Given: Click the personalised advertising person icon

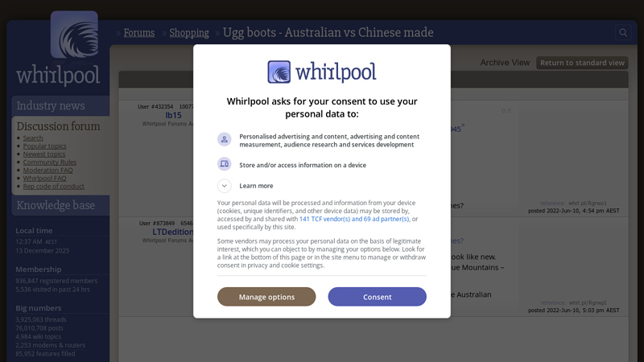Looking at the screenshot, I should tap(225, 139).
